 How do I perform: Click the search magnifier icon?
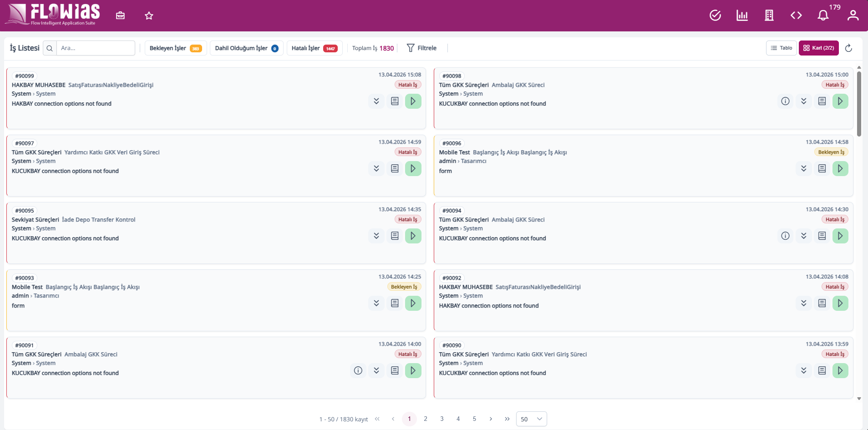pos(50,48)
